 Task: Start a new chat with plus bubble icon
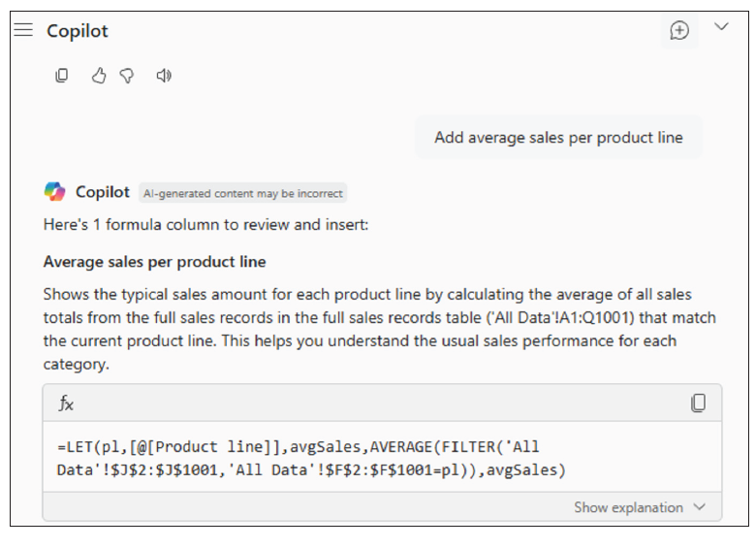(x=679, y=30)
